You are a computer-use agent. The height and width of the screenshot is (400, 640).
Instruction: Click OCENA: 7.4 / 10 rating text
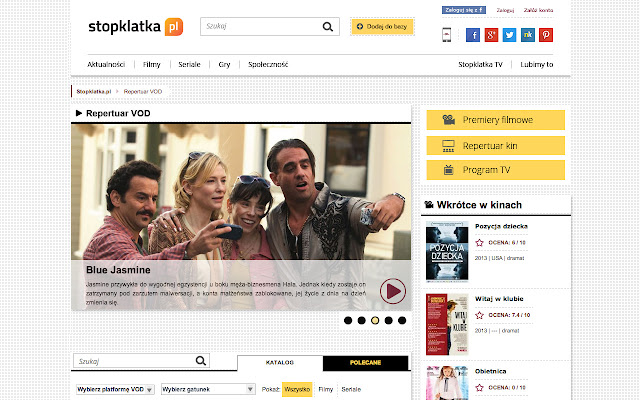(x=509, y=315)
